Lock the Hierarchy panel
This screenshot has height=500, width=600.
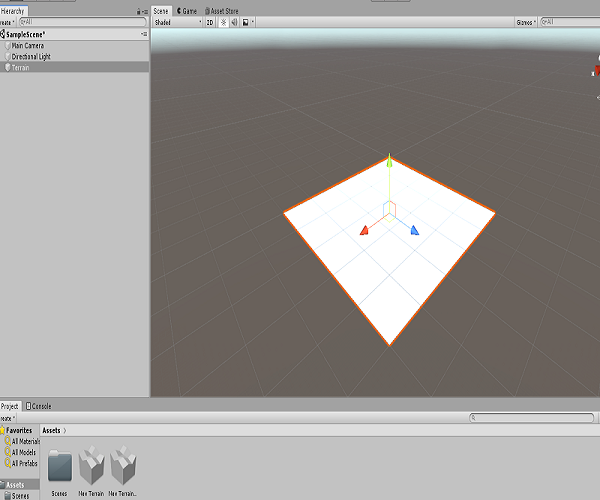[x=139, y=12]
